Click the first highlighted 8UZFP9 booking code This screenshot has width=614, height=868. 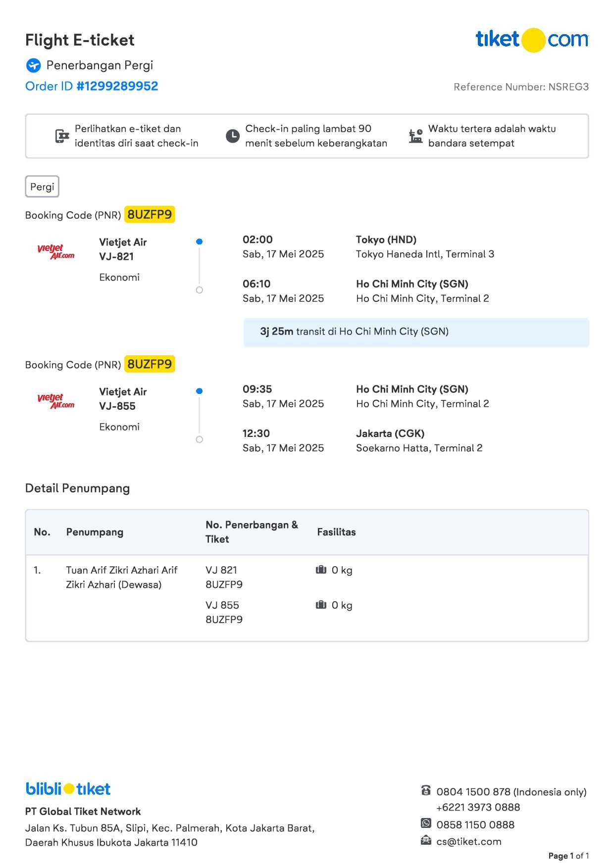pyautogui.click(x=150, y=214)
